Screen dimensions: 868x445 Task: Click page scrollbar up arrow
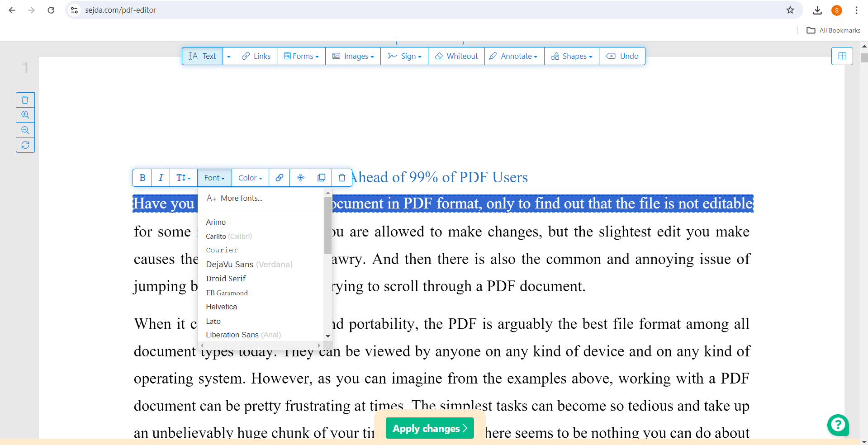(x=864, y=46)
